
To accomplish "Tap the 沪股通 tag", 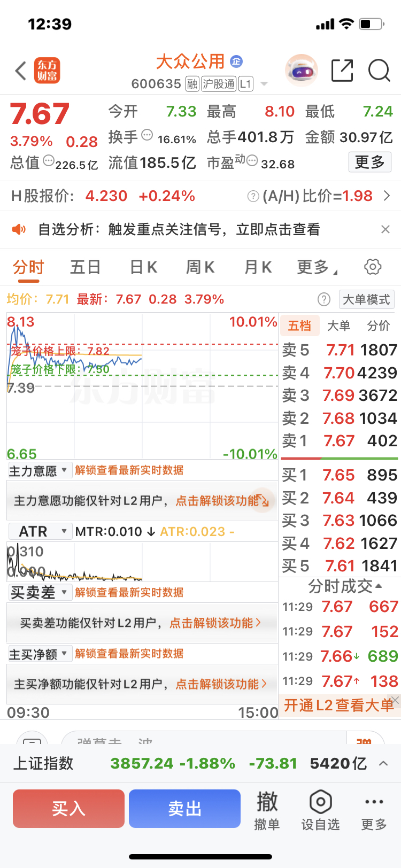I will (219, 84).
